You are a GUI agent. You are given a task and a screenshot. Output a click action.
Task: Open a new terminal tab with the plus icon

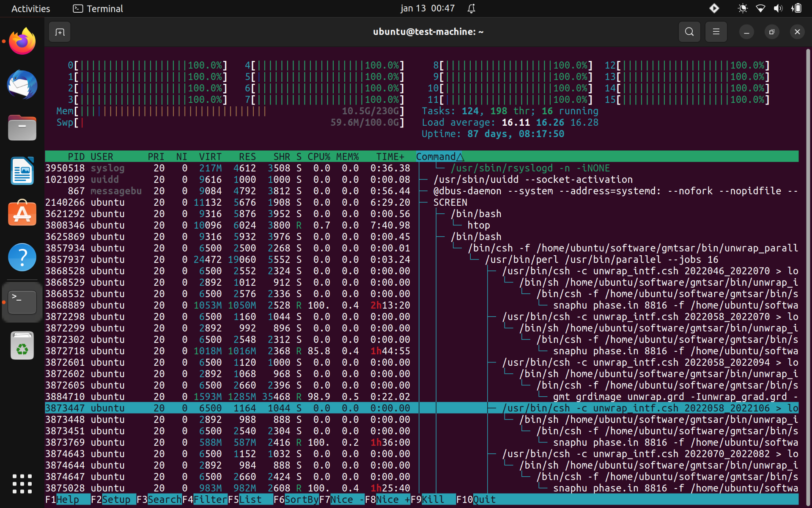pos(59,32)
